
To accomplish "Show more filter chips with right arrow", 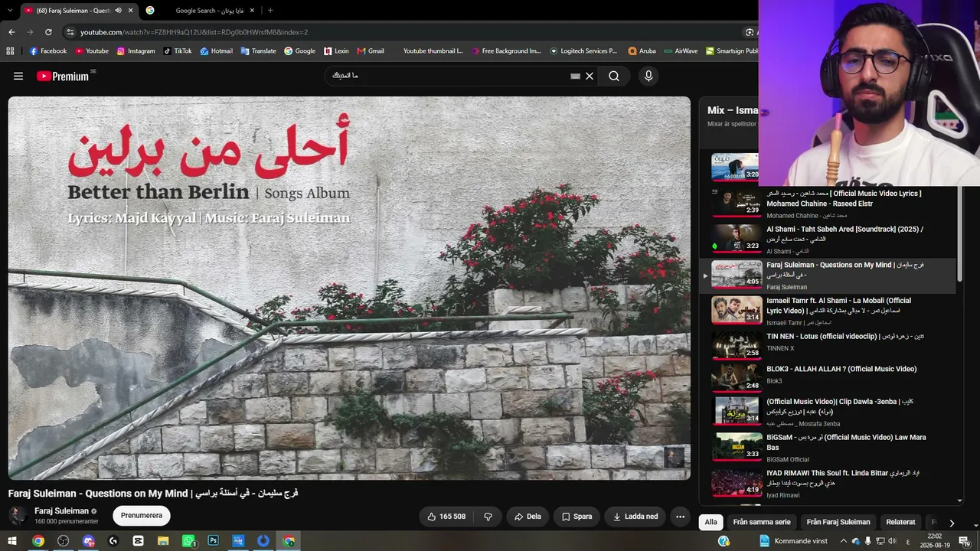I will click(952, 523).
